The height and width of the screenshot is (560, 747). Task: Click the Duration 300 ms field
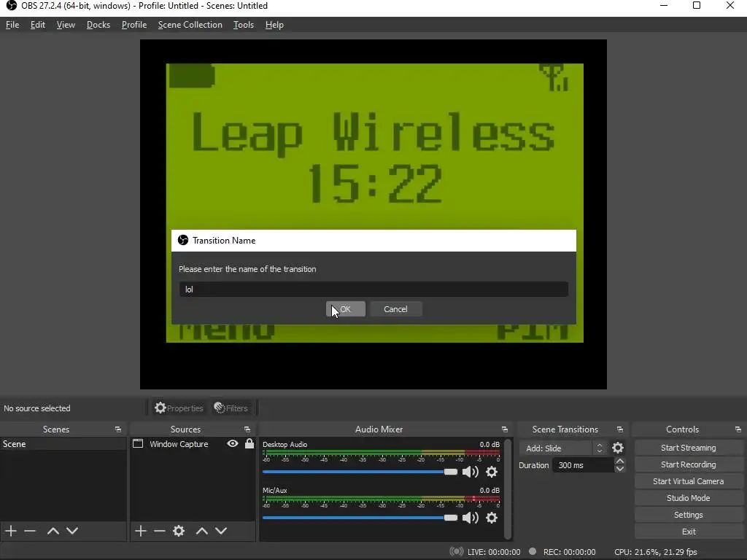584,465
